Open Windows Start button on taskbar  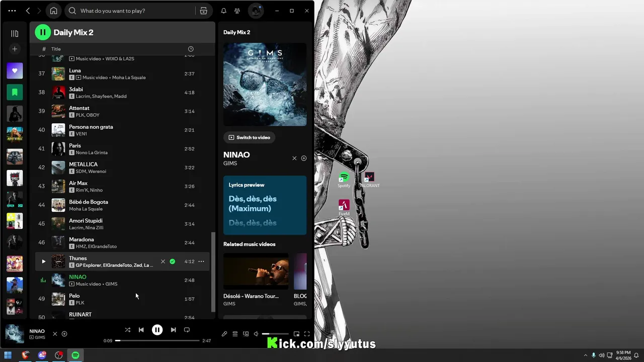click(x=8, y=355)
